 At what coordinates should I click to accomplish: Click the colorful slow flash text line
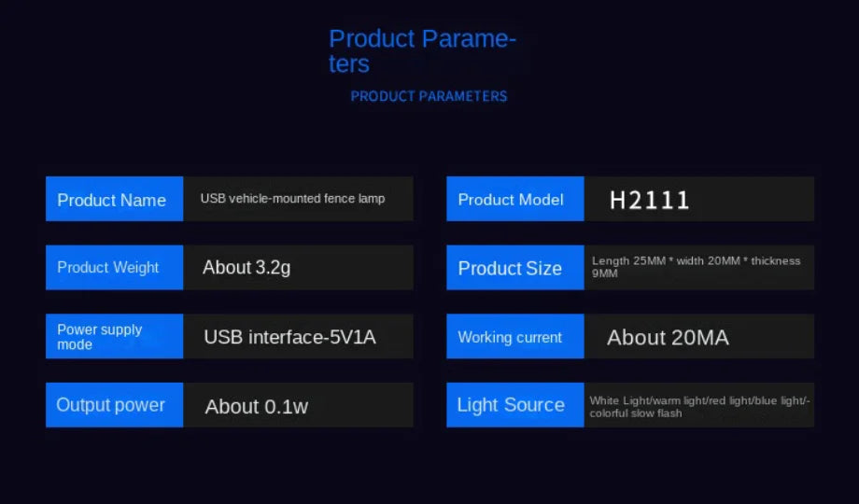coord(636,413)
